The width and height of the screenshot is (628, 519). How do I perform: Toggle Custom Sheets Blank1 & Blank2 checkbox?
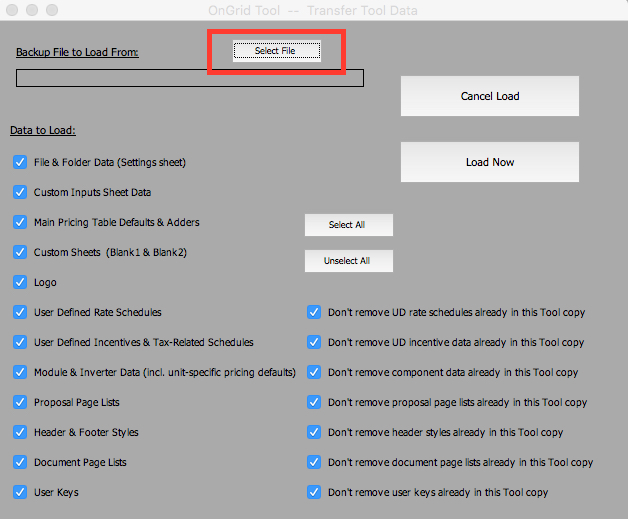point(20,252)
